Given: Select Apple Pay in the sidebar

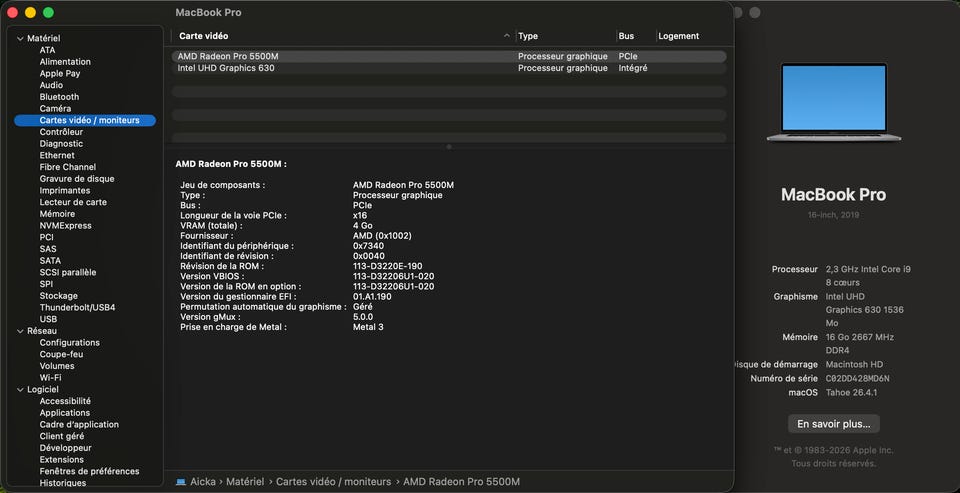Looking at the screenshot, I should pyautogui.click(x=60, y=73).
